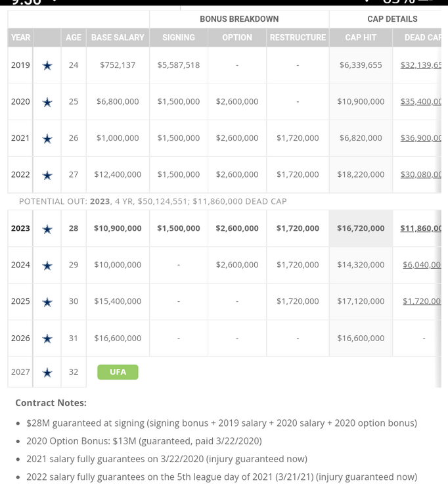448x493 pixels.
Task: Click the Restructure column header
Action: [298, 37]
